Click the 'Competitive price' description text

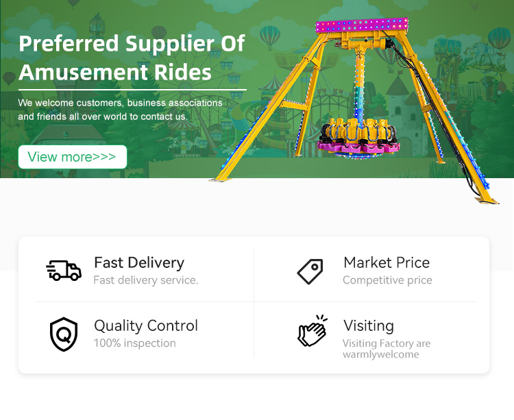[x=387, y=280]
